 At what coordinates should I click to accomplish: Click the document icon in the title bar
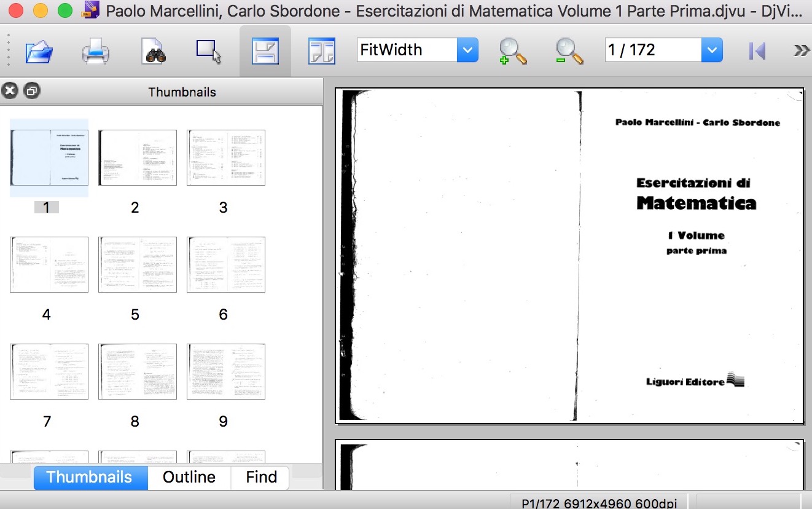point(92,10)
